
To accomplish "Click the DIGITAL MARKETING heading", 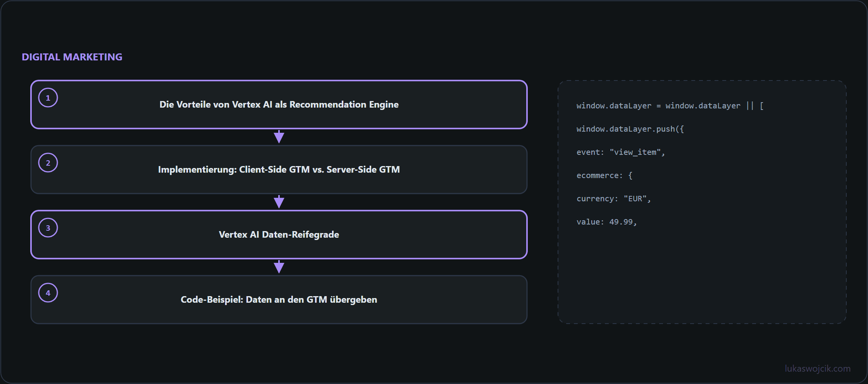I will coord(72,57).
